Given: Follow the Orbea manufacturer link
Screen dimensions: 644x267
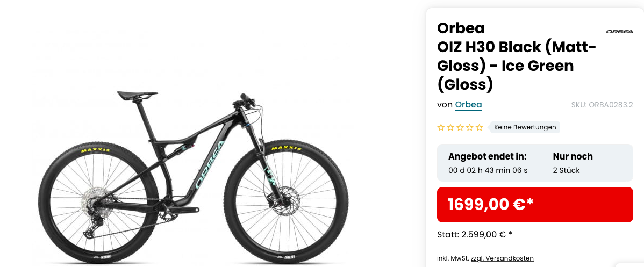Looking at the screenshot, I should pos(469,105).
